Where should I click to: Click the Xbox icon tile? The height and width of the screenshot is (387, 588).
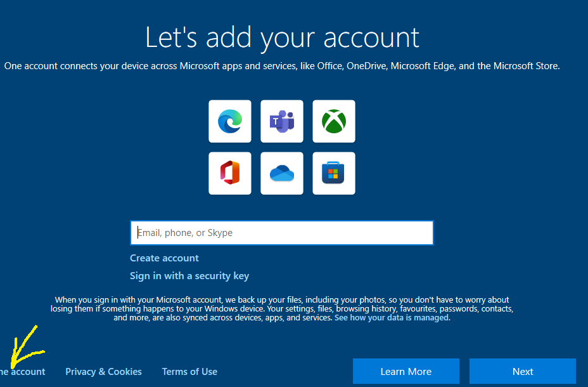pyautogui.click(x=334, y=121)
